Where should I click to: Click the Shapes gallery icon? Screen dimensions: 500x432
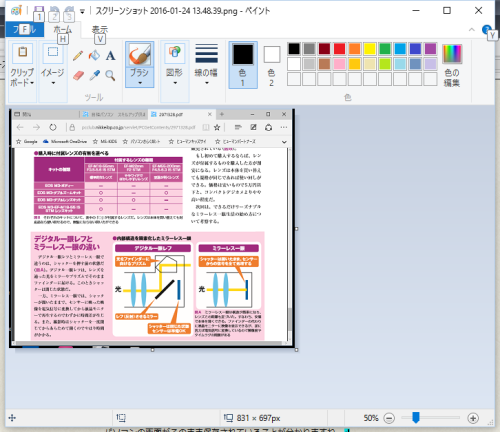pyautogui.click(x=175, y=53)
